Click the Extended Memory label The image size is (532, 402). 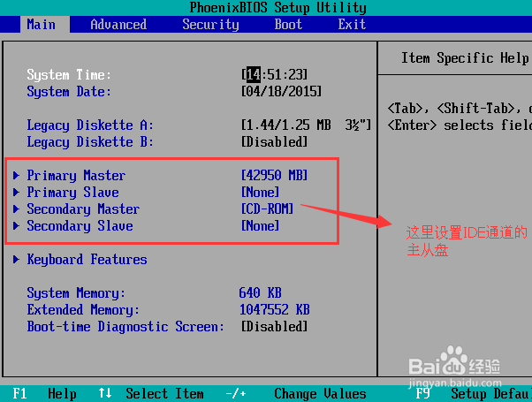(83, 310)
